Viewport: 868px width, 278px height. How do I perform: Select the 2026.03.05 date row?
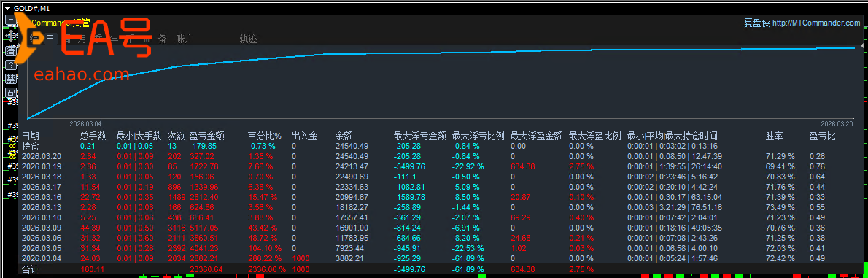(42, 247)
